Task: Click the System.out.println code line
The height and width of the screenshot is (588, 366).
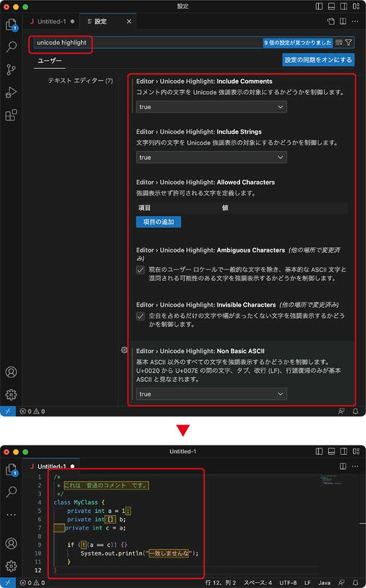Action: (x=139, y=553)
